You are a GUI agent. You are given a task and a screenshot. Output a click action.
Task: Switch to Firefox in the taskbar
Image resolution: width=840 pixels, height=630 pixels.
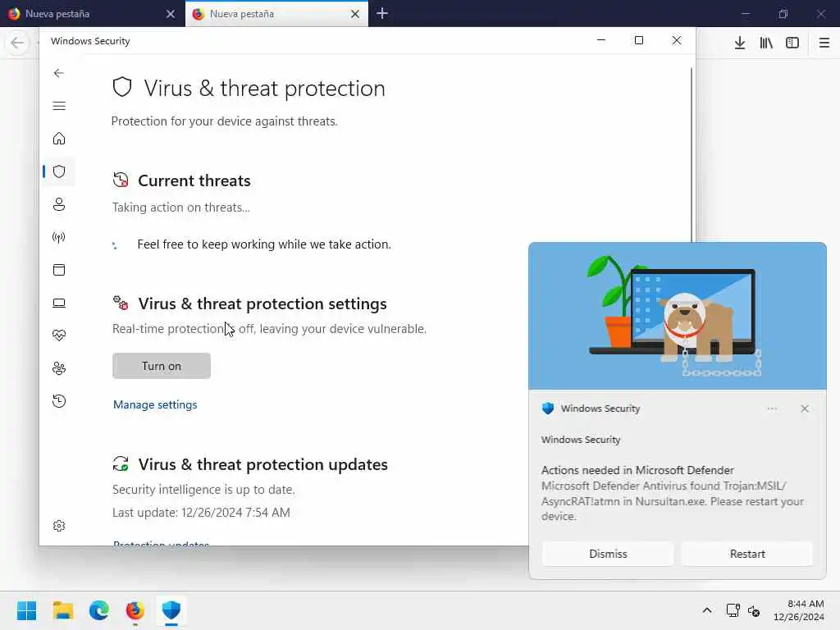click(135, 610)
